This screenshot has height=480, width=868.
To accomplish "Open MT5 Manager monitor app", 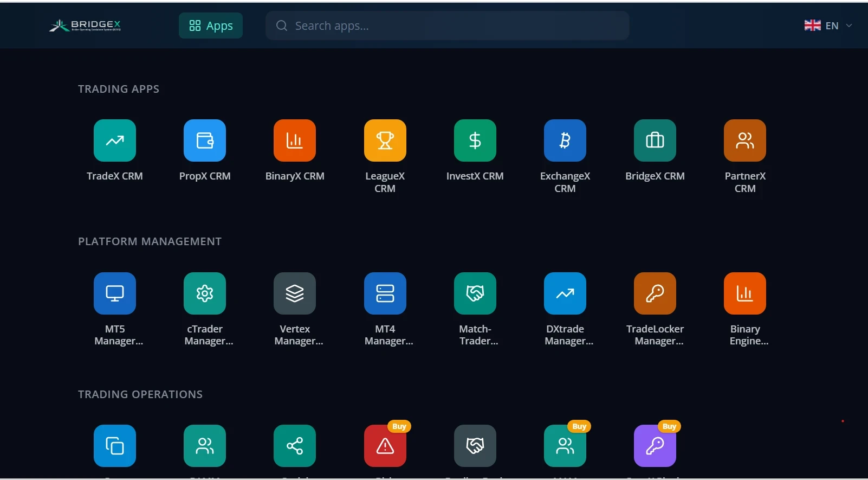I will click(115, 293).
